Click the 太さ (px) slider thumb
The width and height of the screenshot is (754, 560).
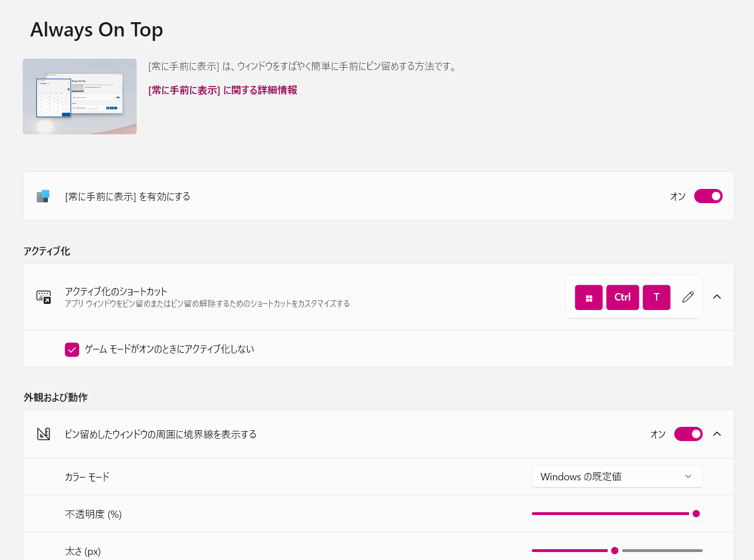(x=614, y=551)
